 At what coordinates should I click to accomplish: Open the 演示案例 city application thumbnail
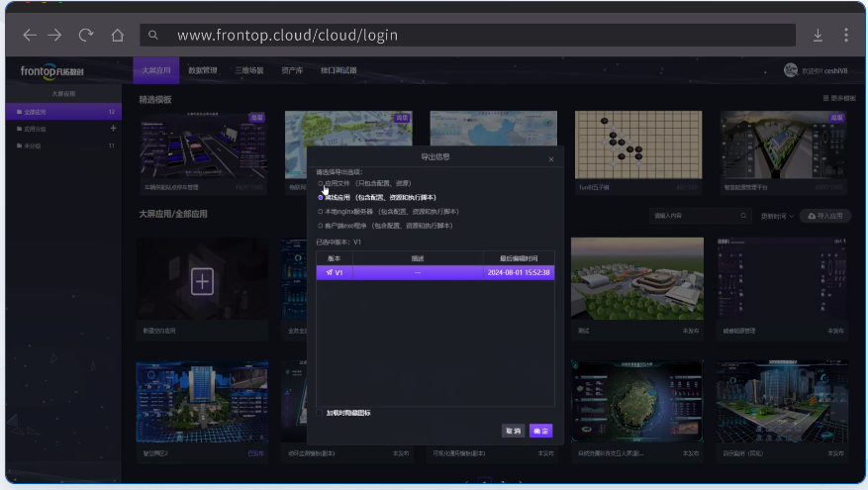pos(782,402)
